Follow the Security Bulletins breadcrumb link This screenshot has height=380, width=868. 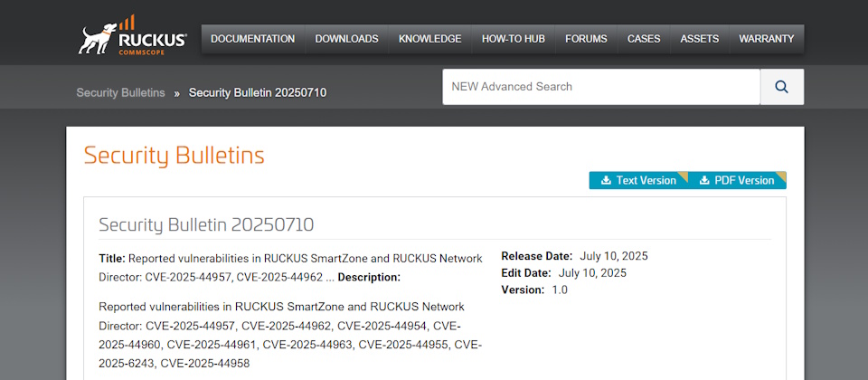click(120, 92)
